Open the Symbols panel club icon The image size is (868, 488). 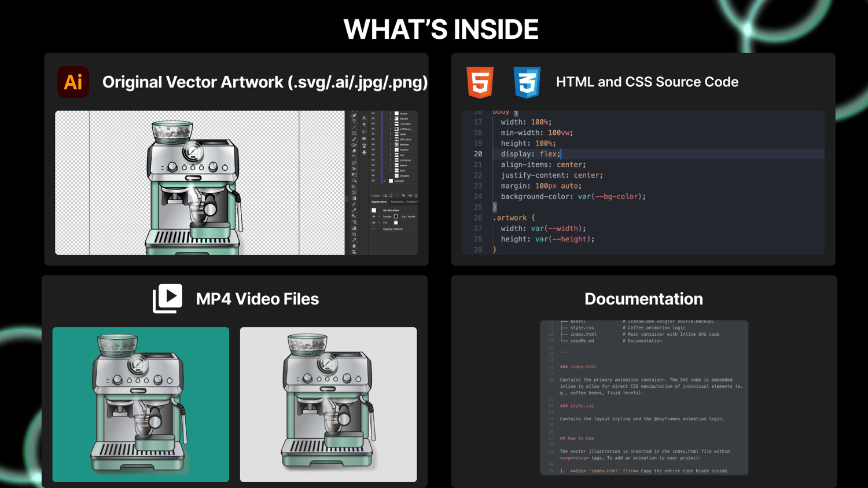(364, 152)
